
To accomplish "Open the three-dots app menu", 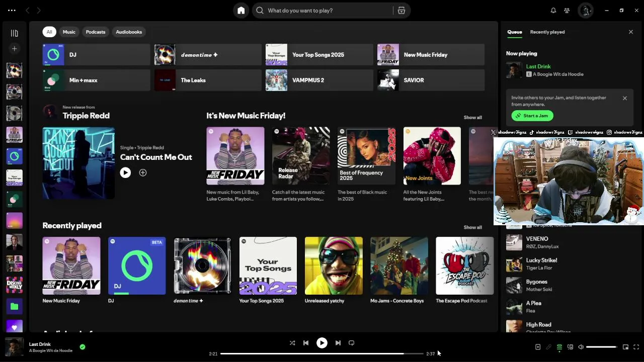I will 12,10.
